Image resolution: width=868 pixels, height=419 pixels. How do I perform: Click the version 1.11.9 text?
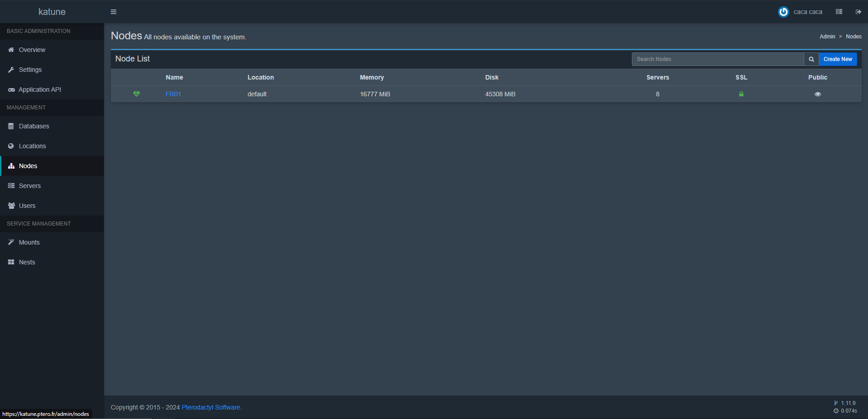click(848, 403)
